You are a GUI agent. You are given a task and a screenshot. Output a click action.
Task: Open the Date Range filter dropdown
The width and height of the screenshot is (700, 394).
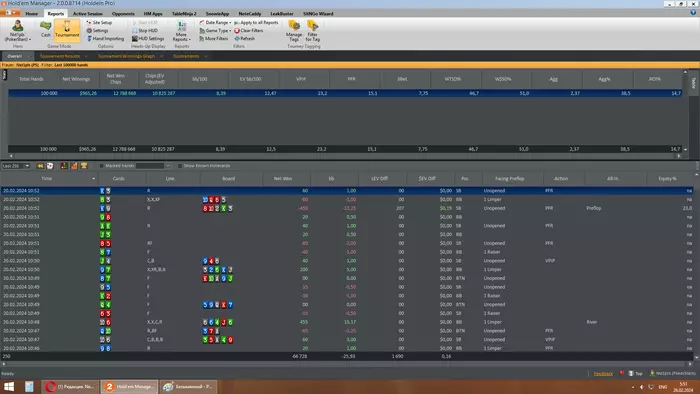pos(215,22)
